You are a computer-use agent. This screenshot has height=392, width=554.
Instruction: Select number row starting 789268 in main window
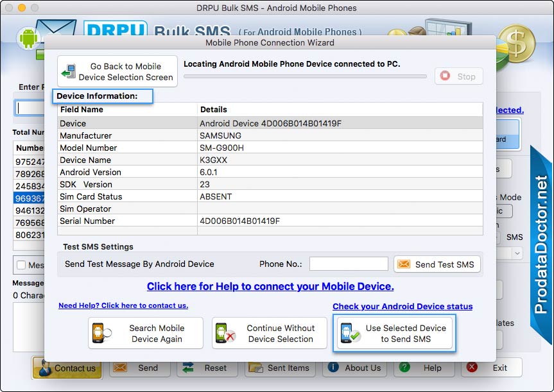[x=30, y=174]
